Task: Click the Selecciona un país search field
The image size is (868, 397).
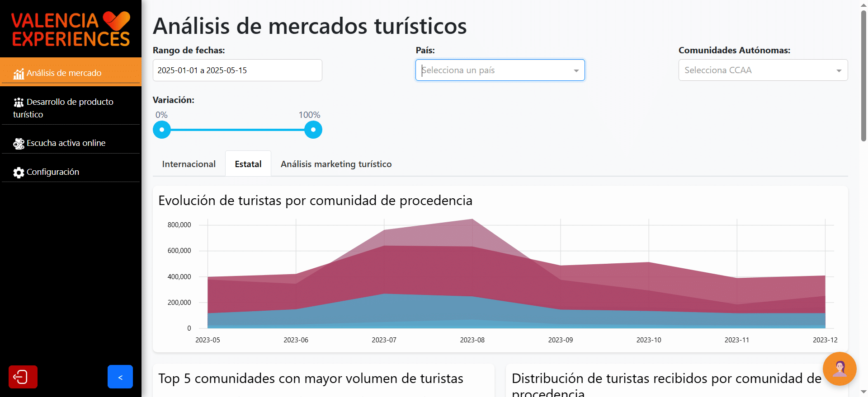Action: tap(493, 70)
